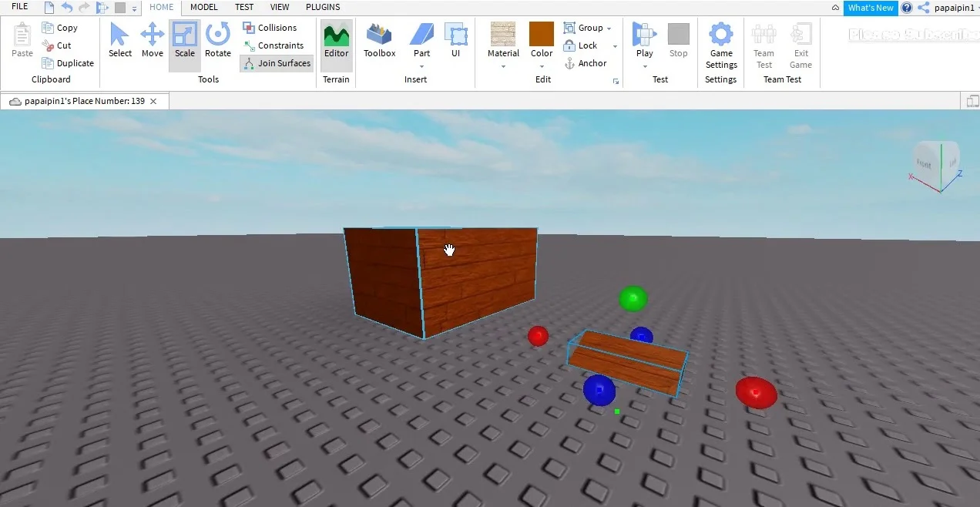Open the Toolbox panel
980x507 pixels.
pyautogui.click(x=379, y=40)
